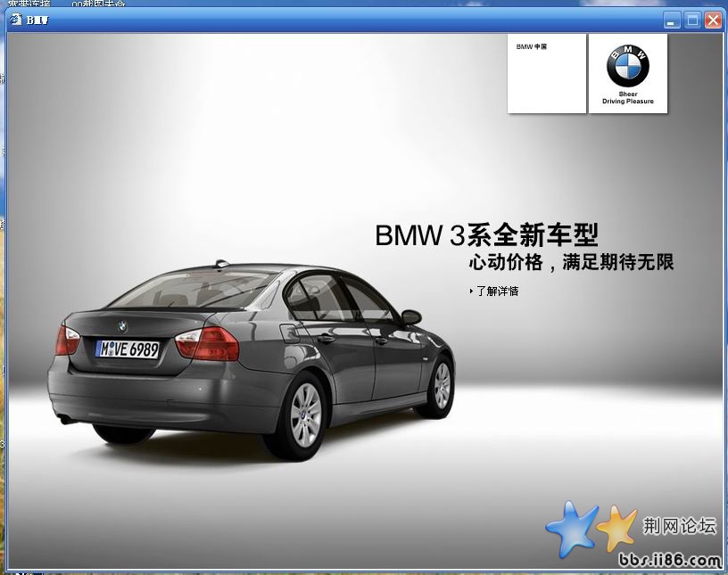Click the car's rear alloy wheel
Image resolution: width=728 pixels, height=575 pixels.
pyautogui.click(x=304, y=415)
